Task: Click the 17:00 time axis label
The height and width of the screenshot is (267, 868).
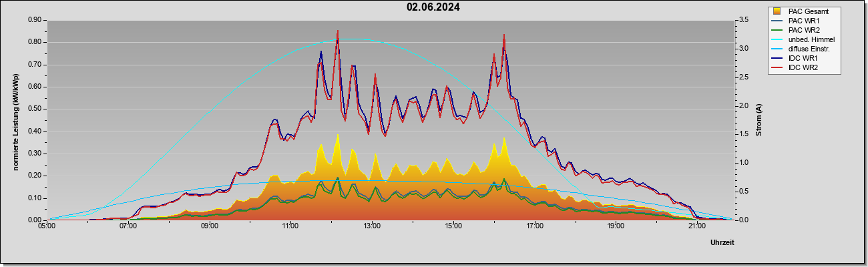Action: coord(534,226)
